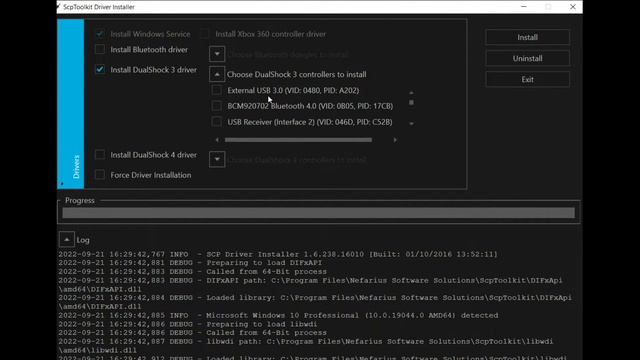Click the ScpToolkit title bar icon
Viewport: 640px width, 360px height.
[58, 7]
